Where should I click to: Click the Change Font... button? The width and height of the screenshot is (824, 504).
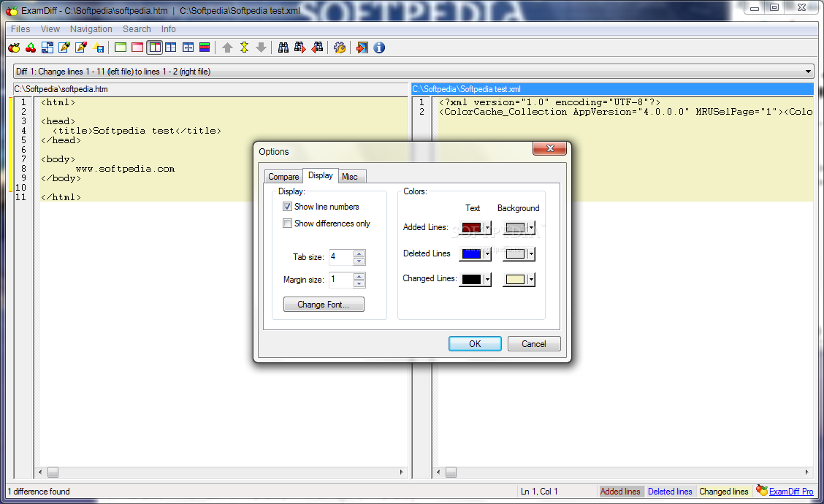[x=323, y=305]
